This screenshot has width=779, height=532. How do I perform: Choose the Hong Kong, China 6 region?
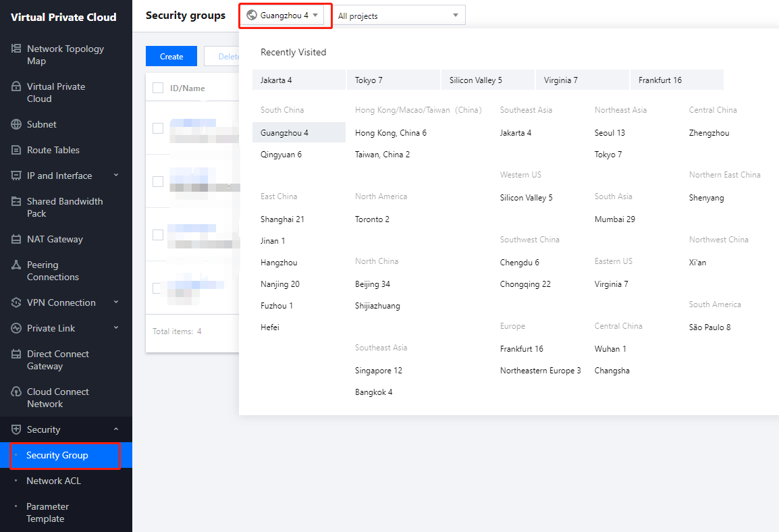tap(390, 132)
